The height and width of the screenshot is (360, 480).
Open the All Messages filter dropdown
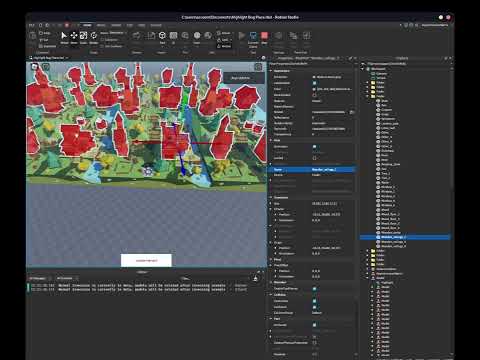(x=40, y=278)
